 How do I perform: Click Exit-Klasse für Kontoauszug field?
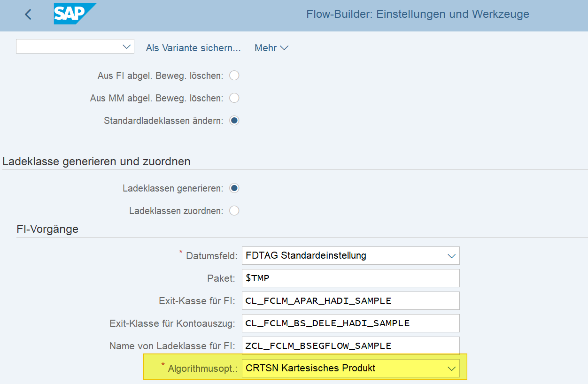350,323
